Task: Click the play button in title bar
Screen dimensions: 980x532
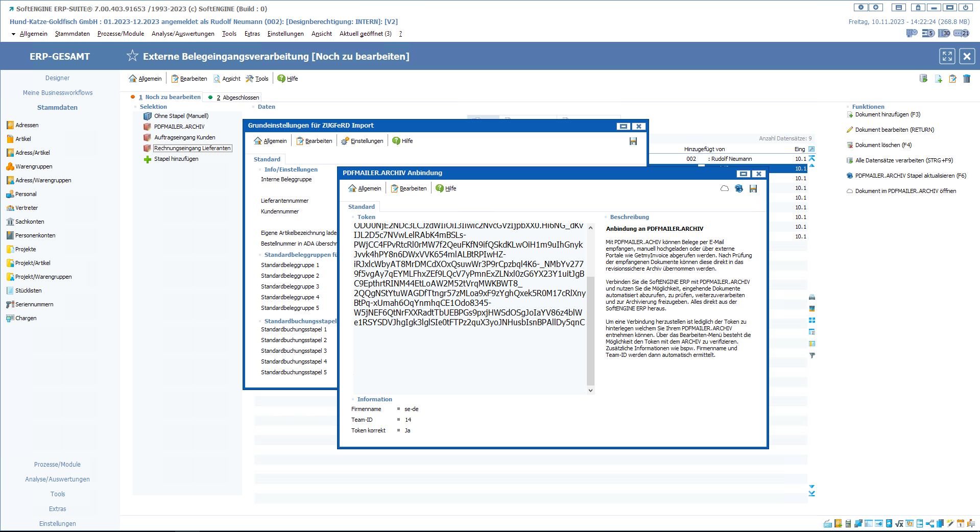Action: click(x=861, y=8)
